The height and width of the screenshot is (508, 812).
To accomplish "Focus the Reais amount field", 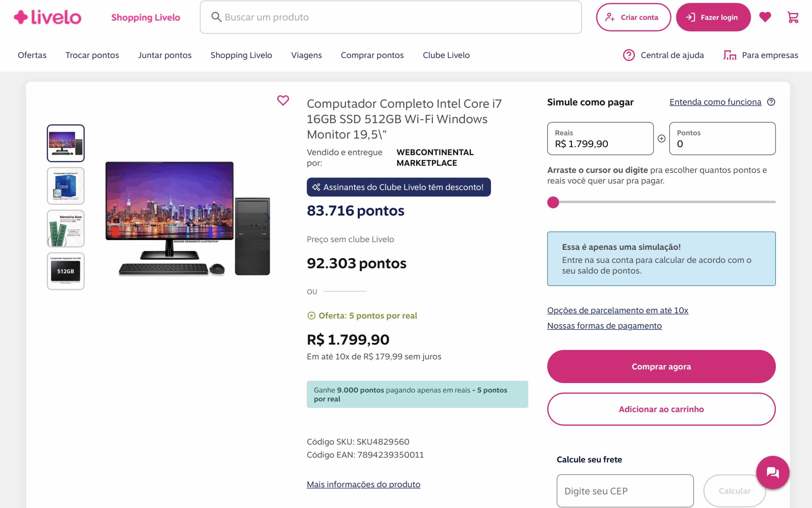I will coord(600,139).
